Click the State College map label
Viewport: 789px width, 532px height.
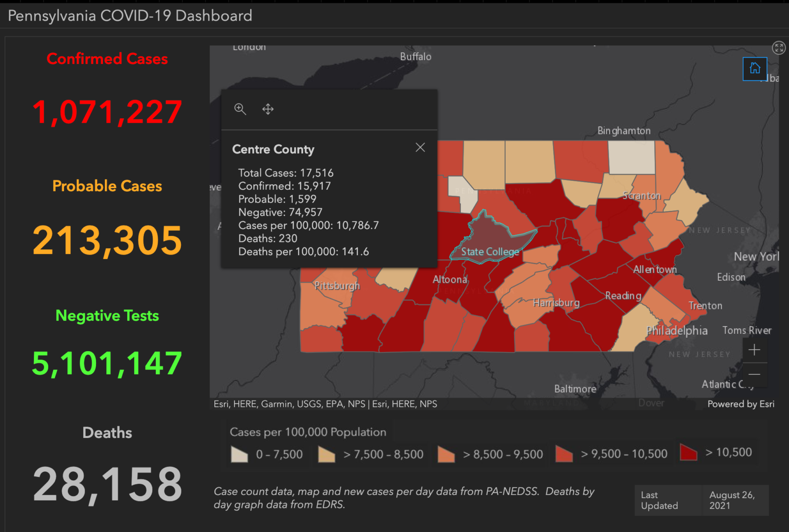coord(490,252)
